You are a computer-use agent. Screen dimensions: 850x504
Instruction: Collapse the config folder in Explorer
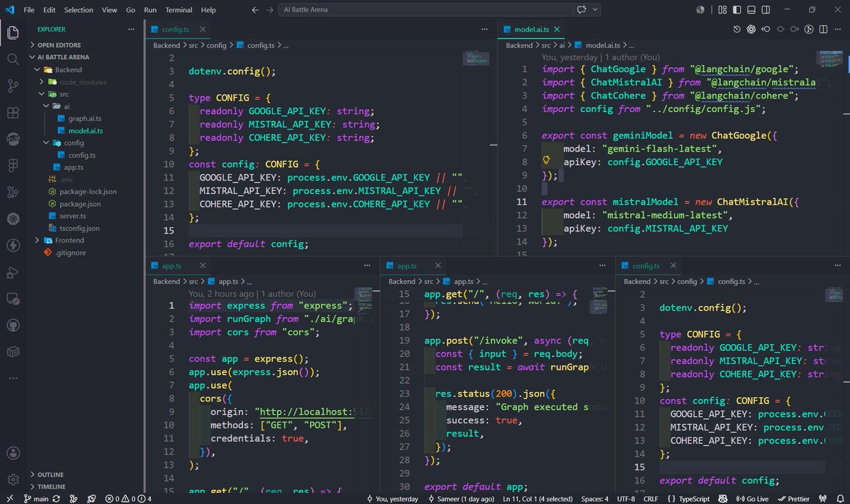[x=74, y=142]
